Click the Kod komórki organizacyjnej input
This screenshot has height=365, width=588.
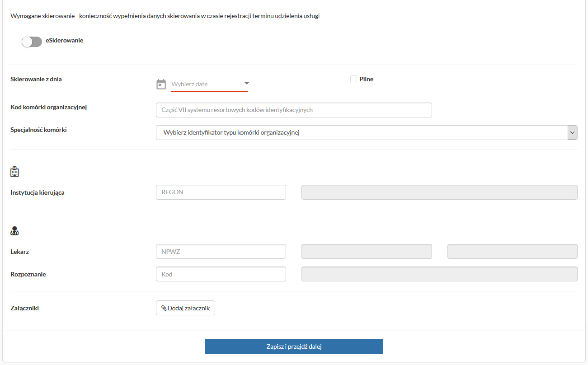294,110
